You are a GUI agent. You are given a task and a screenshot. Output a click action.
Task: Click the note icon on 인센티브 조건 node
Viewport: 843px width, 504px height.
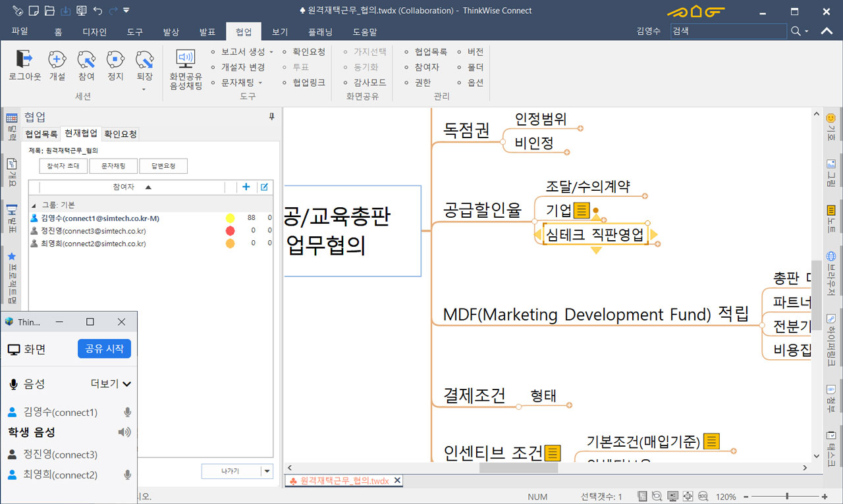coord(552,453)
